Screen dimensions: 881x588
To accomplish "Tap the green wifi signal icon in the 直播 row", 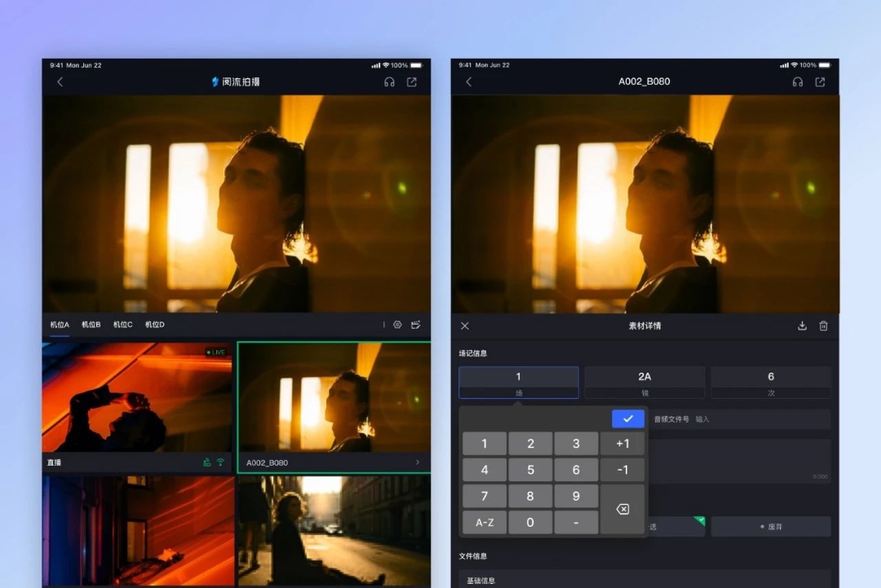I will (x=220, y=462).
